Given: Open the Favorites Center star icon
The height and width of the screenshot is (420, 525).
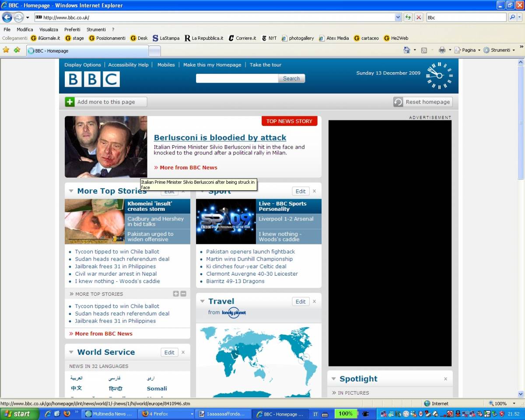Looking at the screenshot, I should point(6,50).
